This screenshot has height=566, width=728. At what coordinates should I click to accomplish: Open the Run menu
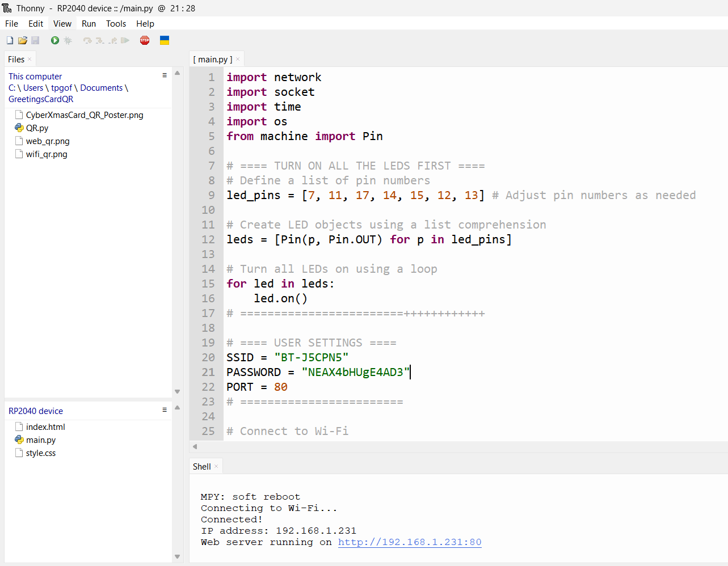point(89,24)
